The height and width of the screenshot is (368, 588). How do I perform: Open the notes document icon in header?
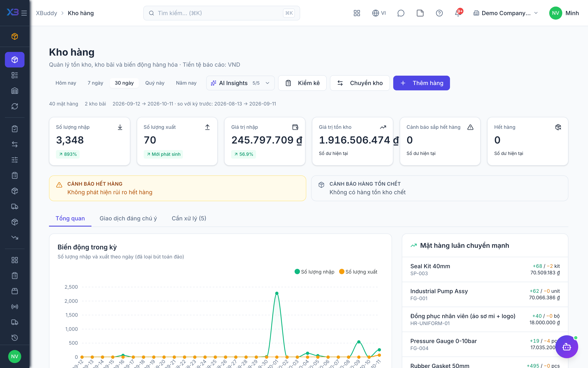(420, 13)
